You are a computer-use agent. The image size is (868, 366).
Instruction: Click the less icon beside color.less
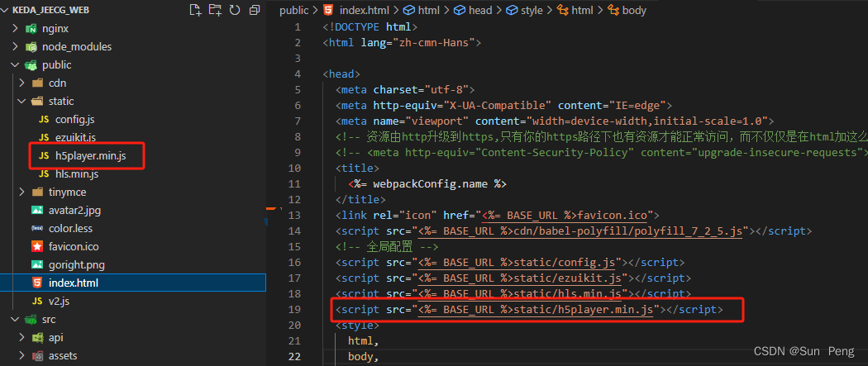[x=37, y=229]
